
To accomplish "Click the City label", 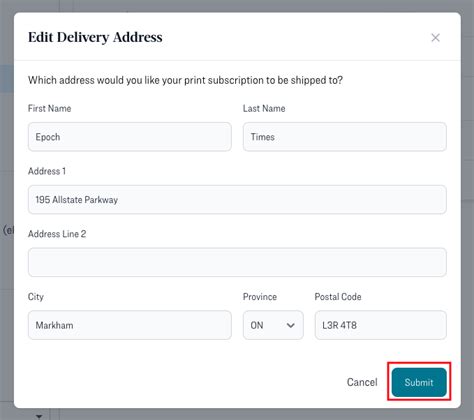I will tap(36, 297).
